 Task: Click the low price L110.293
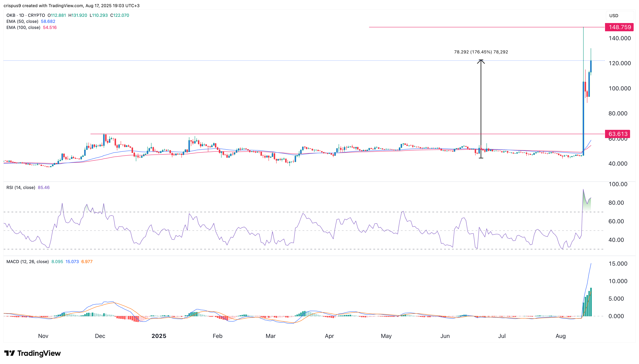click(99, 15)
